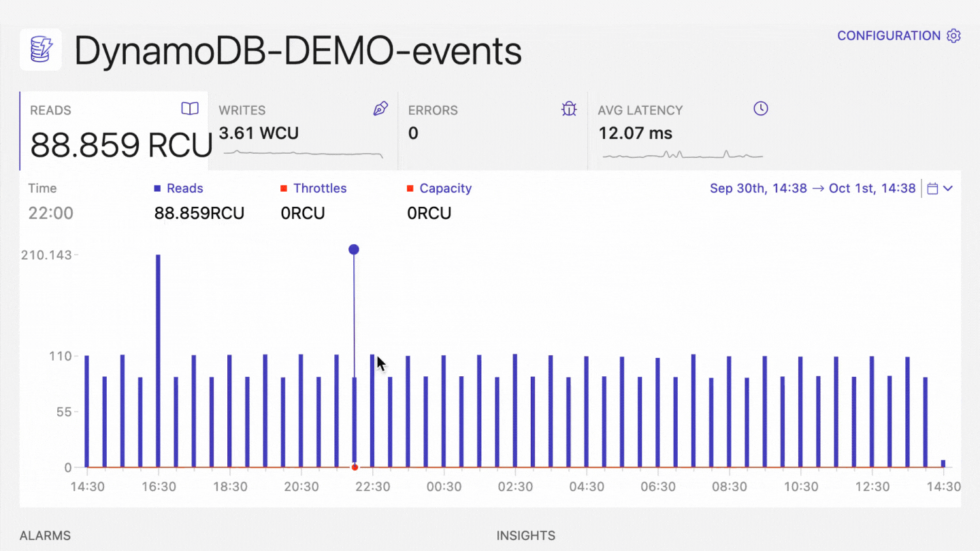Click the pen icon on the WRITES card

[x=380, y=109]
